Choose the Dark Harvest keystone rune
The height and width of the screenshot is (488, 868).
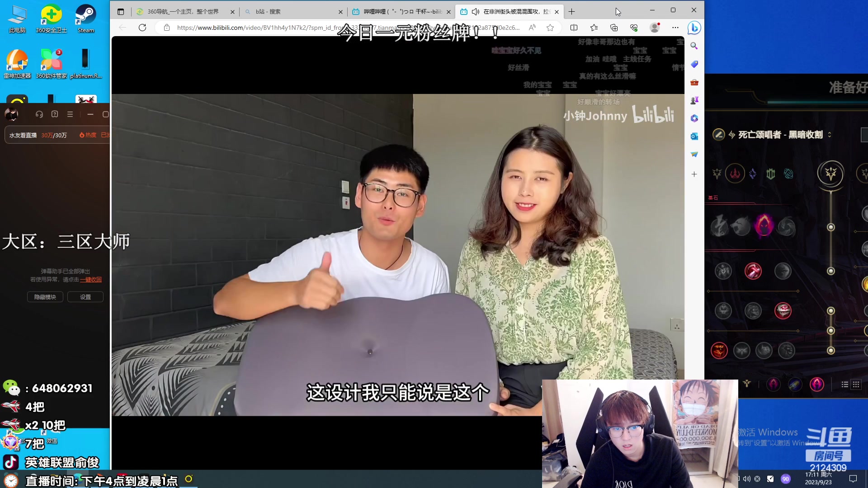pos(764,226)
